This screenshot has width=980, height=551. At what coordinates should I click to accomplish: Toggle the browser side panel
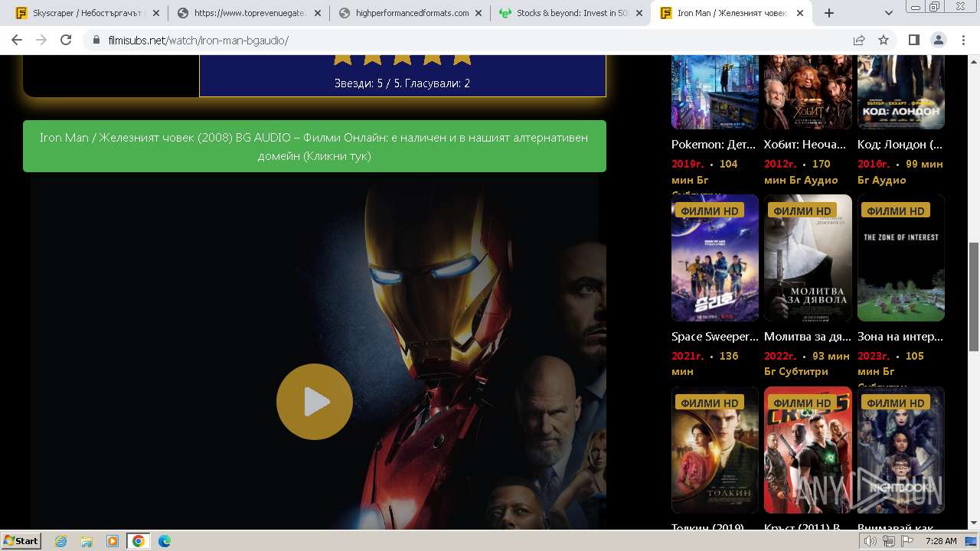(914, 40)
